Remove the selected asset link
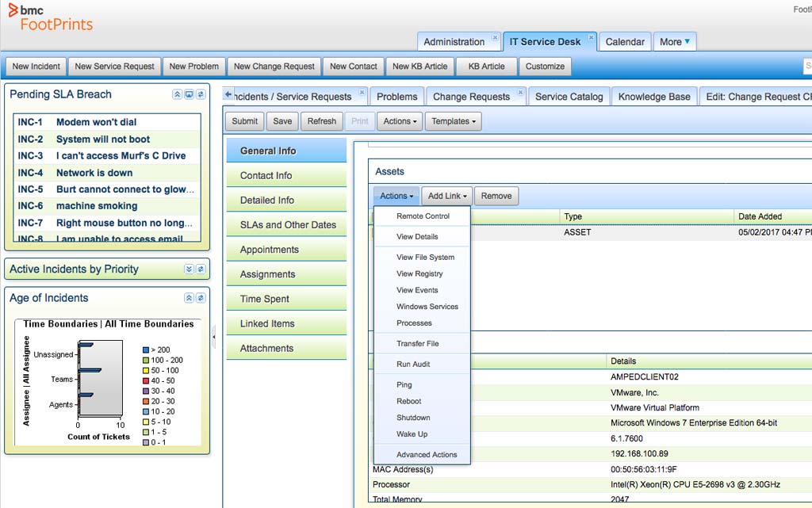The image size is (812, 508). [496, 196]
